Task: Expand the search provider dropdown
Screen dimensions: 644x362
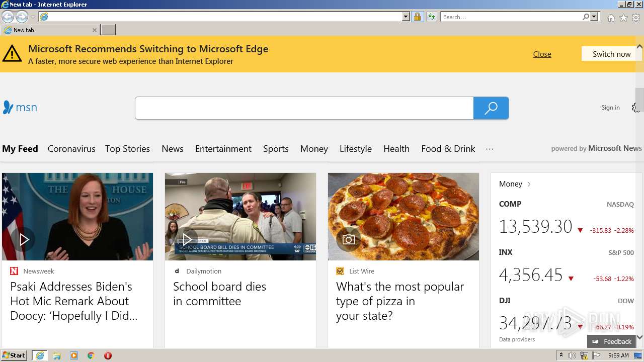Action: [x=594, y=17]
